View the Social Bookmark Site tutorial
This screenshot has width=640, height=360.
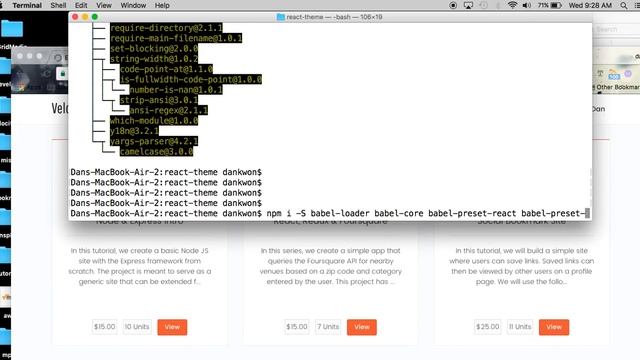point(554,327)
